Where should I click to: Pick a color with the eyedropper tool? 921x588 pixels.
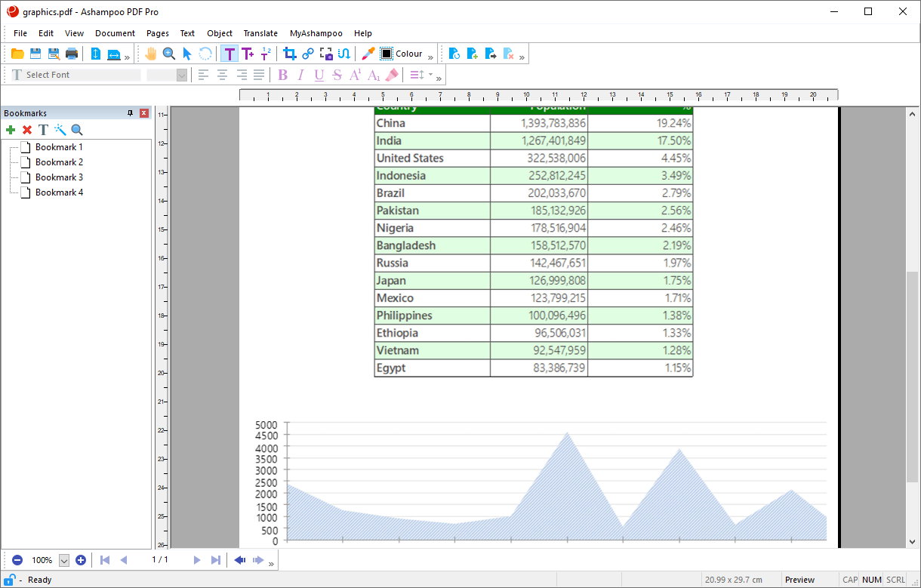366,54
